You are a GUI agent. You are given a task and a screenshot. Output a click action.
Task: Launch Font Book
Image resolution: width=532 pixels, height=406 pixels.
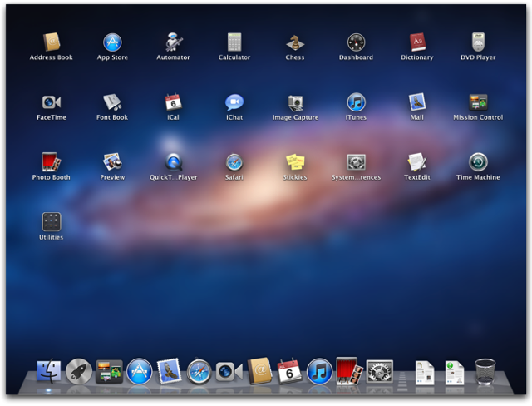[112, 102]
